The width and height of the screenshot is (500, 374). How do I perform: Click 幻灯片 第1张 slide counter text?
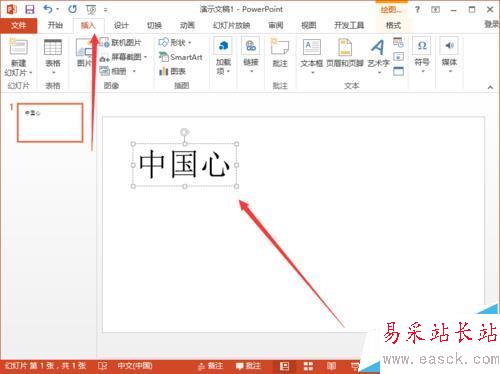[46, 366]
